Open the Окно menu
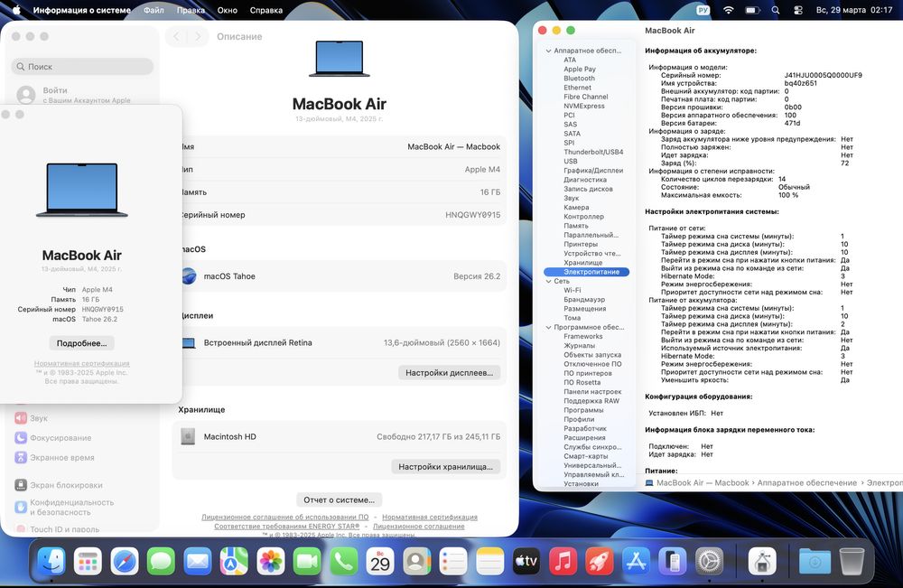 (227, 10)
